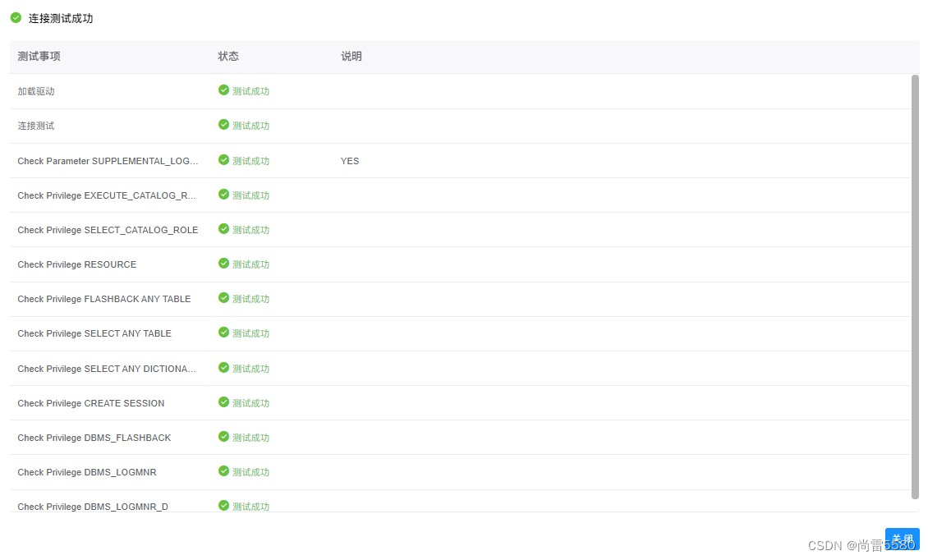Click Check Privilege CREATE SESSION item
This screenshot has height=560, width=928.
91,403
